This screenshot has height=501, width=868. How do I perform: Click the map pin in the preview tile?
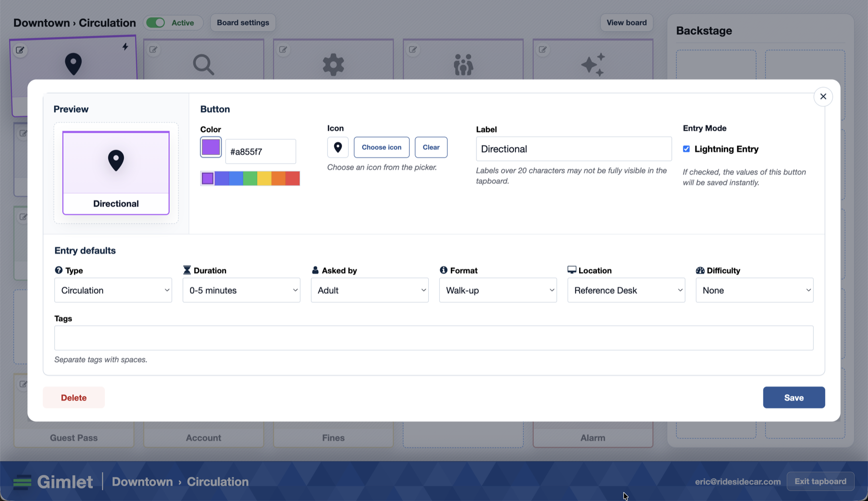pos(116,160)
